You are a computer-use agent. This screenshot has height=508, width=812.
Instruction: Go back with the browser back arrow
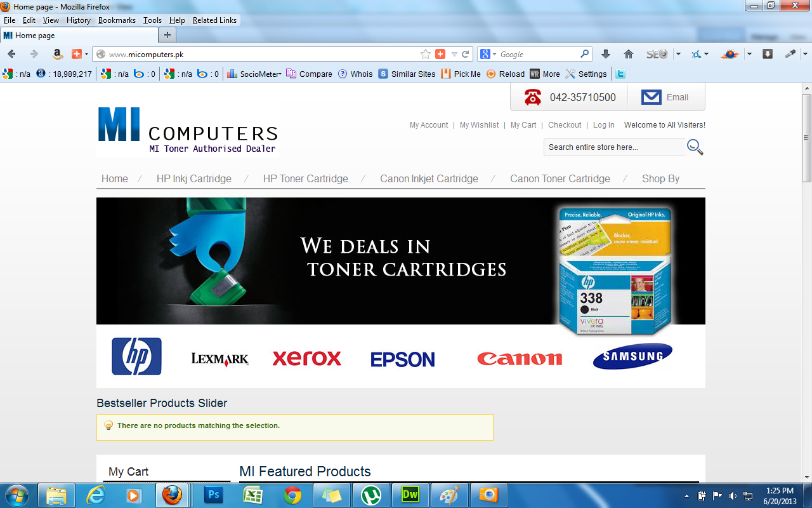pyautogui.click(x=11, y=54)
